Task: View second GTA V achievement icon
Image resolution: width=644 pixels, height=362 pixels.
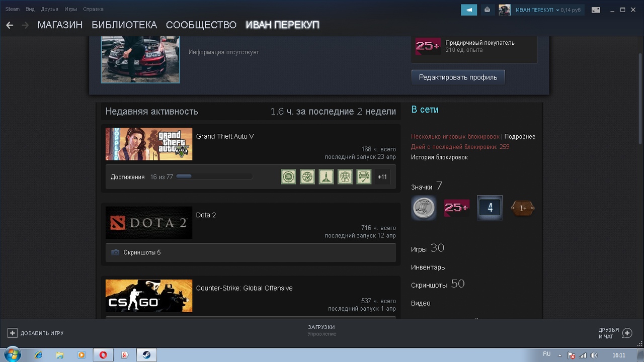Action: coord(307,177)
